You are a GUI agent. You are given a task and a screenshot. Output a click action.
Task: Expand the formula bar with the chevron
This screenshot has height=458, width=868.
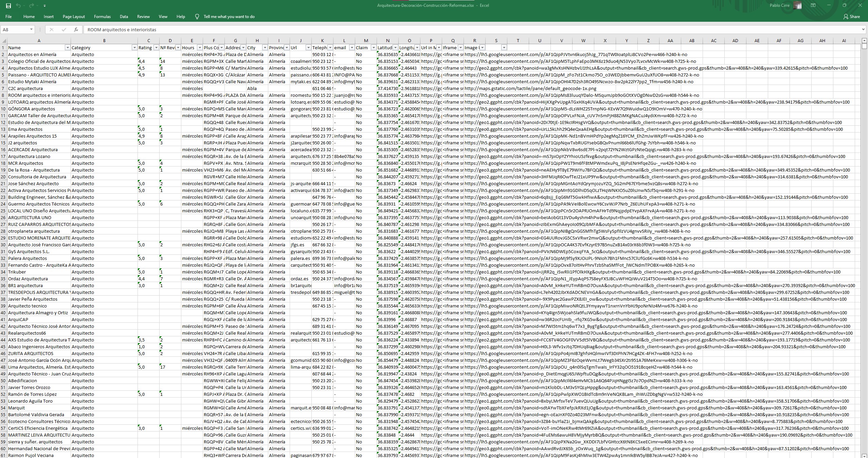pos(864,30)
